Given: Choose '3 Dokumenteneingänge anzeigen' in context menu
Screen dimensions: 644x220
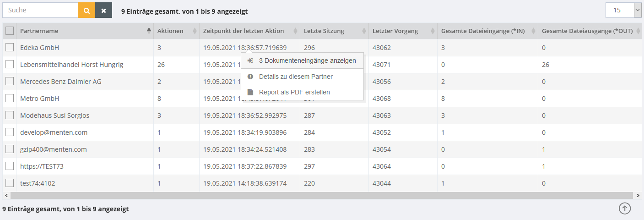Looking at the screenshot, I should [x=307, y=60].
